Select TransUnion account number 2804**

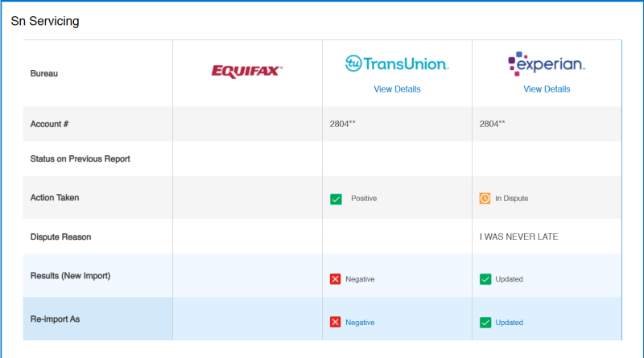click(343, 124)
